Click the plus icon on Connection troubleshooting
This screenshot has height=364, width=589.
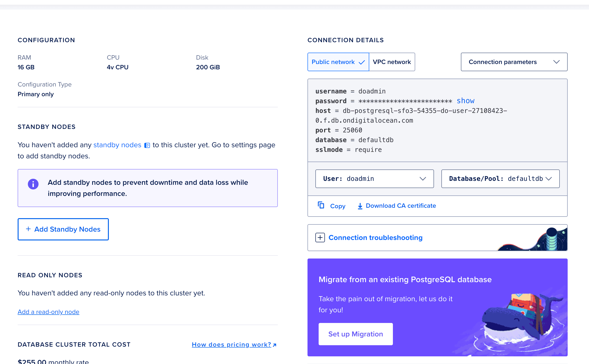[320, 238]
